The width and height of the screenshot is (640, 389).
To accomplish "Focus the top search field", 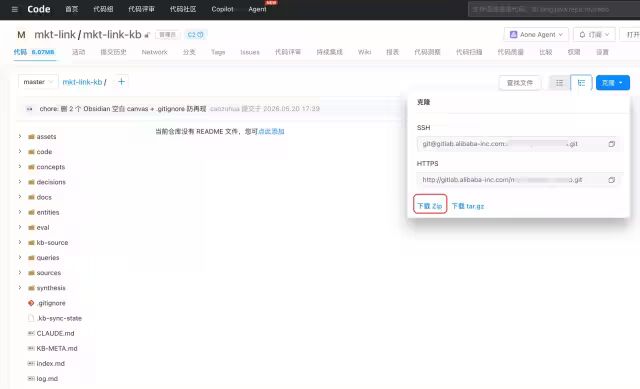I will click(x=554, y=9).
